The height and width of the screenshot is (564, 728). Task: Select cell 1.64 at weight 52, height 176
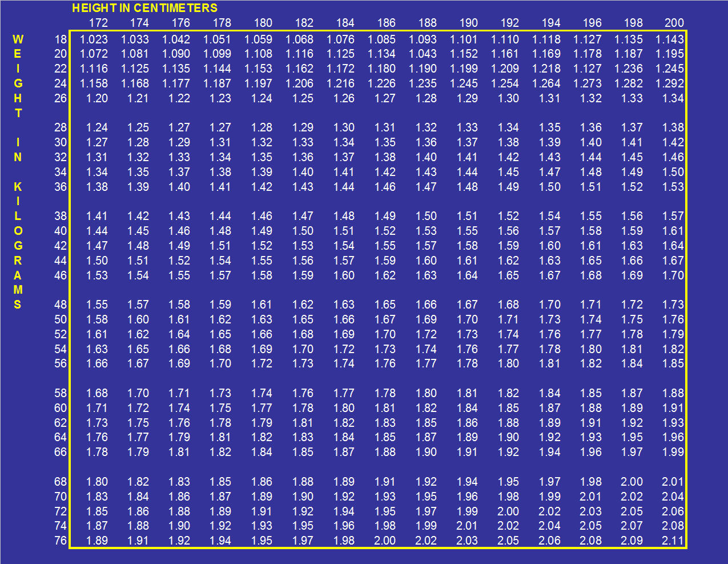(x=179, y=334)
